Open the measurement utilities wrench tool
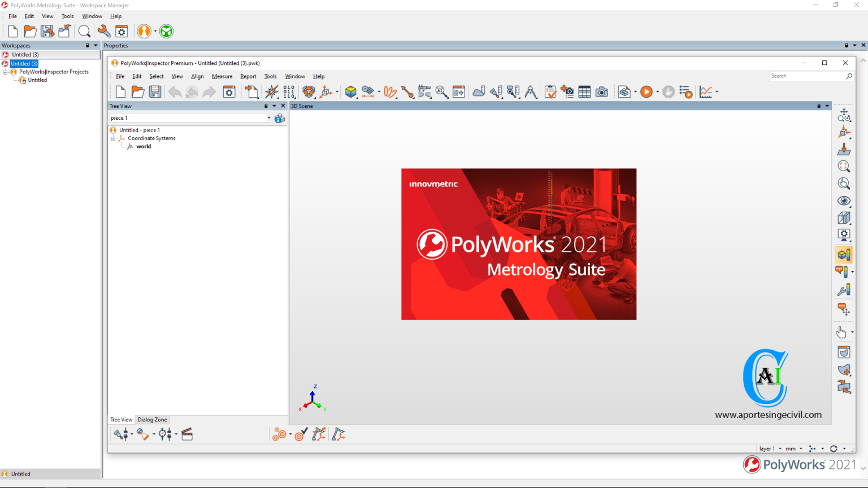The height and width of the screenshot is (488, 868). click(844, 290)
